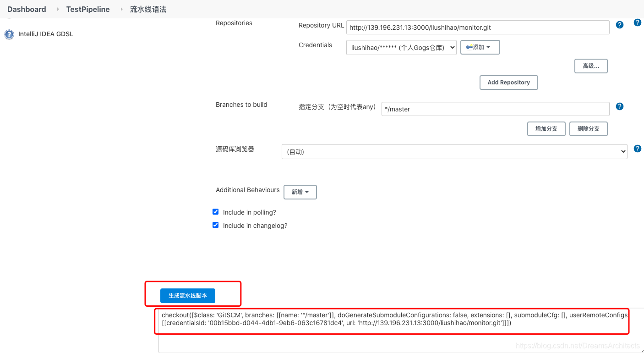Toggle the Include in changelog checkbox
The image size is (644, 354).
click(216, 225)
